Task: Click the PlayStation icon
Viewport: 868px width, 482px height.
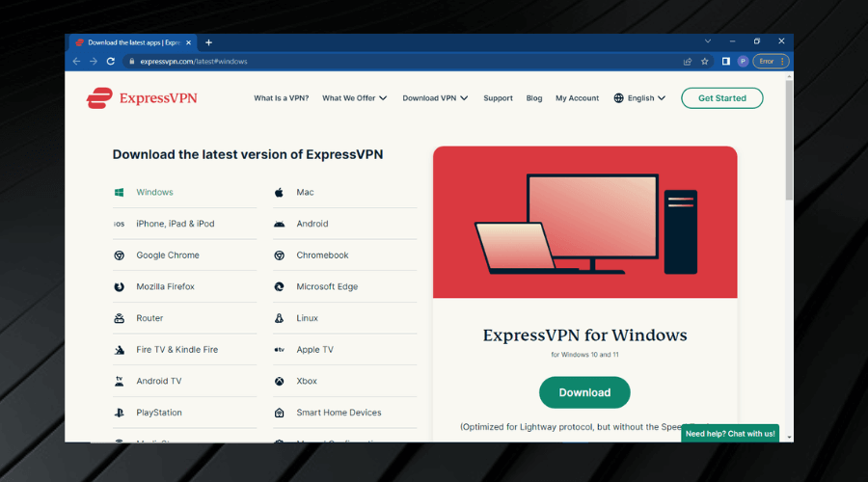Action: coord(119,413)
